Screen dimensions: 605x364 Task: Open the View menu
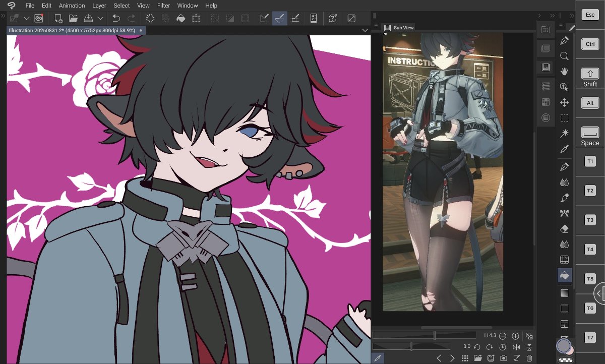tap(143, 6)
